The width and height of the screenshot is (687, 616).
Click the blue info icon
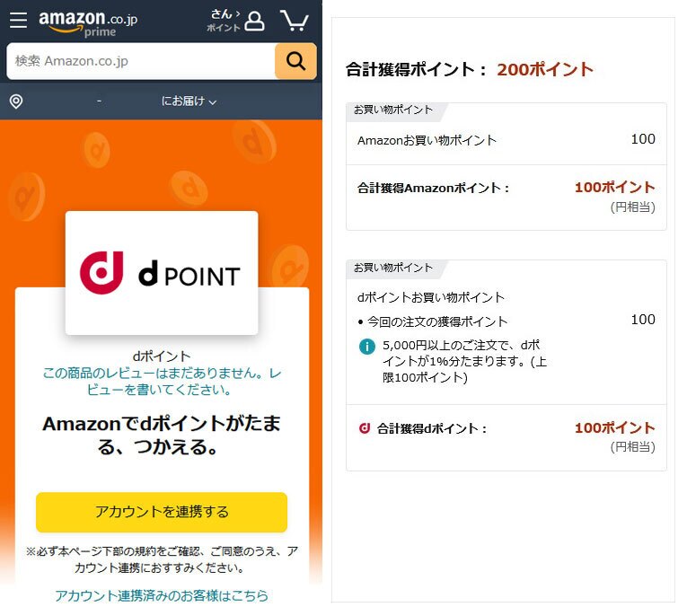(366, 347)
